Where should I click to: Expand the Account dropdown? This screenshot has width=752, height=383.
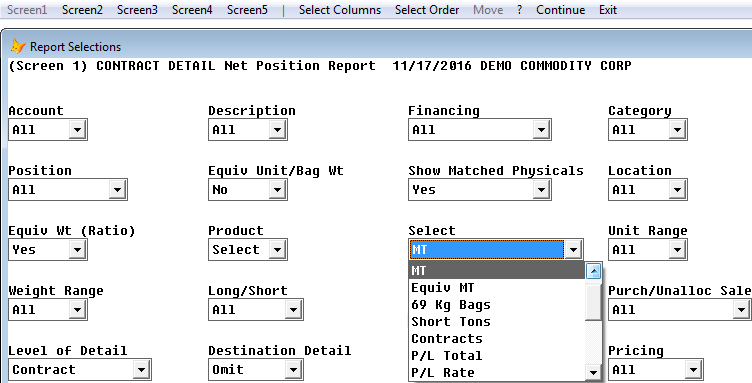click(x=77, y=129)
